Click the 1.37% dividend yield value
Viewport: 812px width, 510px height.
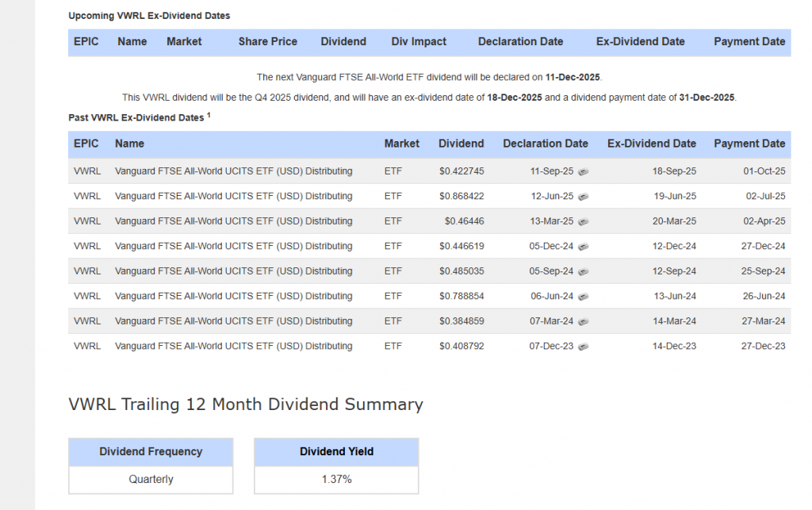pos(336,479)
